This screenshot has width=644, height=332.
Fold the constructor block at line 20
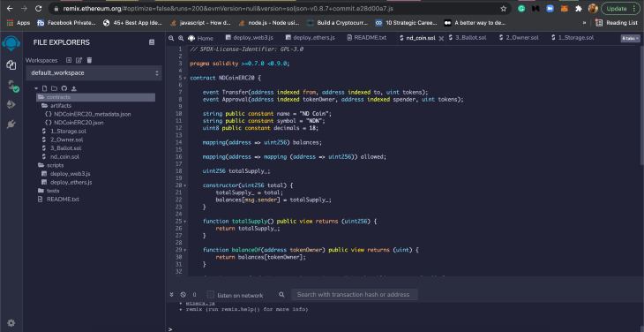pos(185,185)
